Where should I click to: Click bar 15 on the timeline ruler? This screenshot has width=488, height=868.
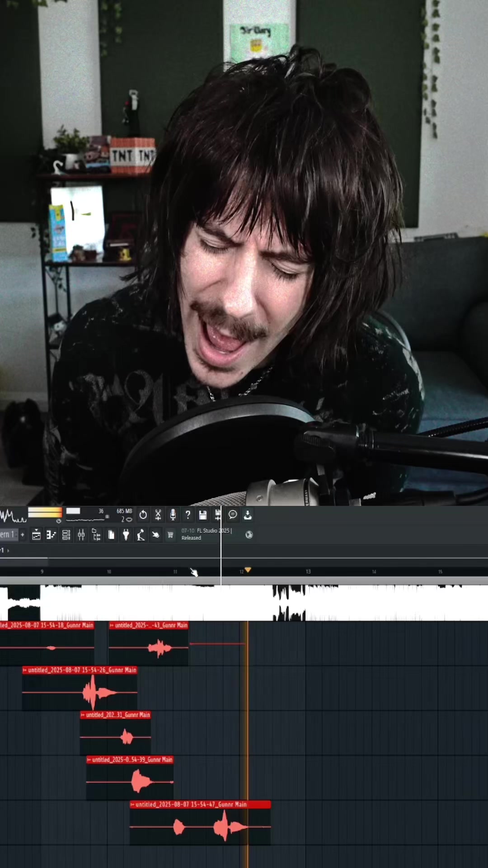point(441,572)
